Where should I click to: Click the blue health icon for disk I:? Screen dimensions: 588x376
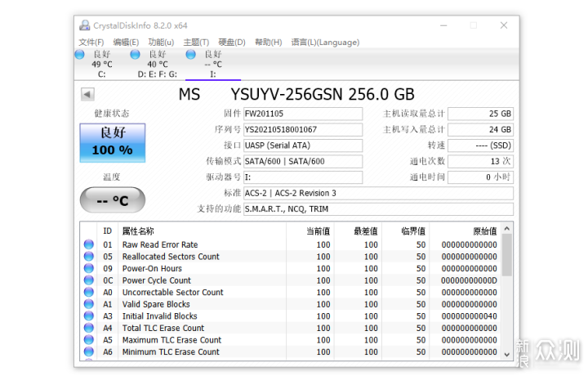190,55
